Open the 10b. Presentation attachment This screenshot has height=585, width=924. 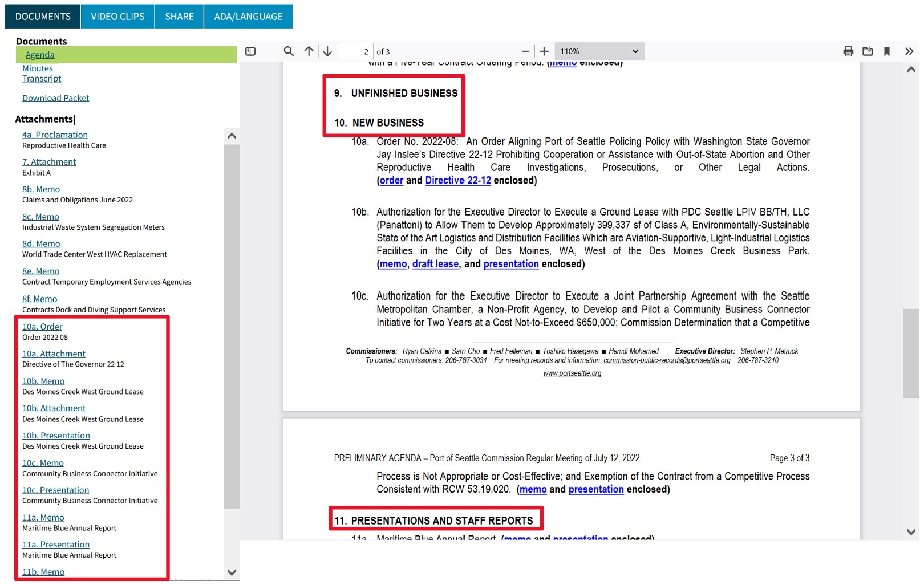pos(56,436)
